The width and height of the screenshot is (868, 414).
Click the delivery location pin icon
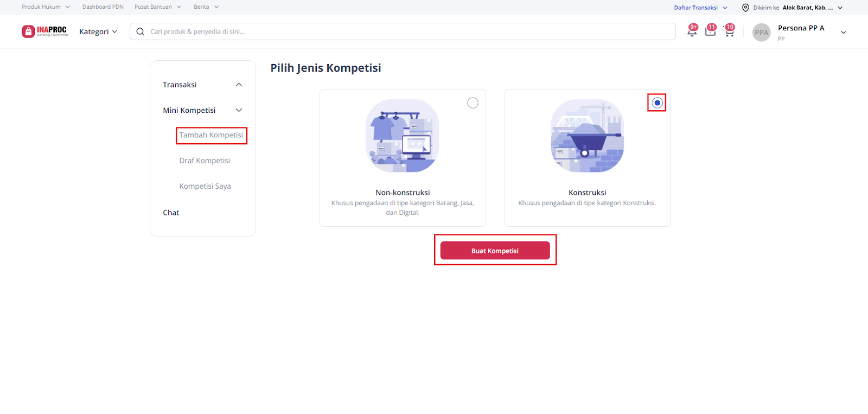pyautogui.click(x=745, y=8)
